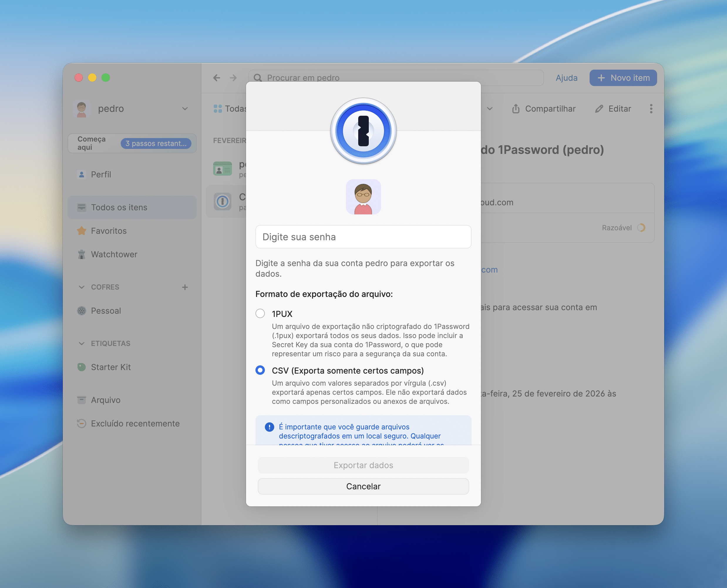
Task: Select the CSV export format option
Action: [260, 370]
